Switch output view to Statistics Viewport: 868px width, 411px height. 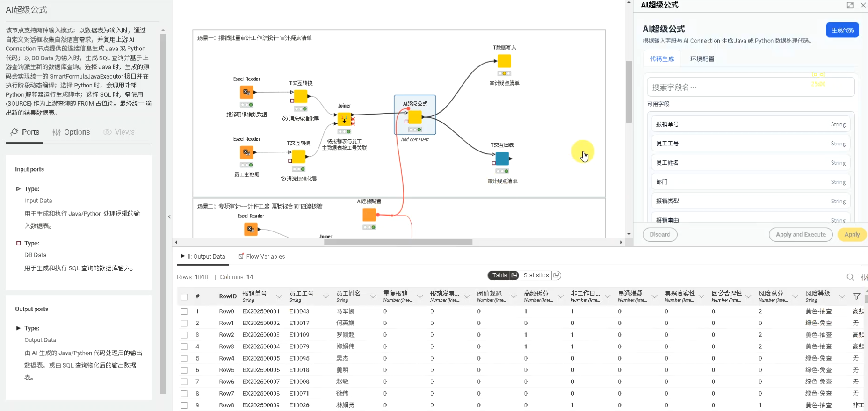pos(536,275)
